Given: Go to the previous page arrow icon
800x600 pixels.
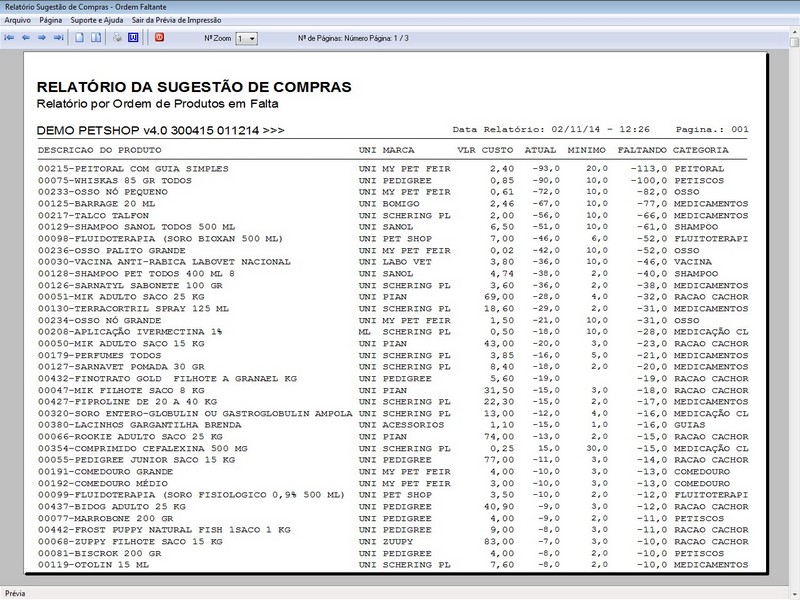Looking at the screenshot, I should coord(25,37).
